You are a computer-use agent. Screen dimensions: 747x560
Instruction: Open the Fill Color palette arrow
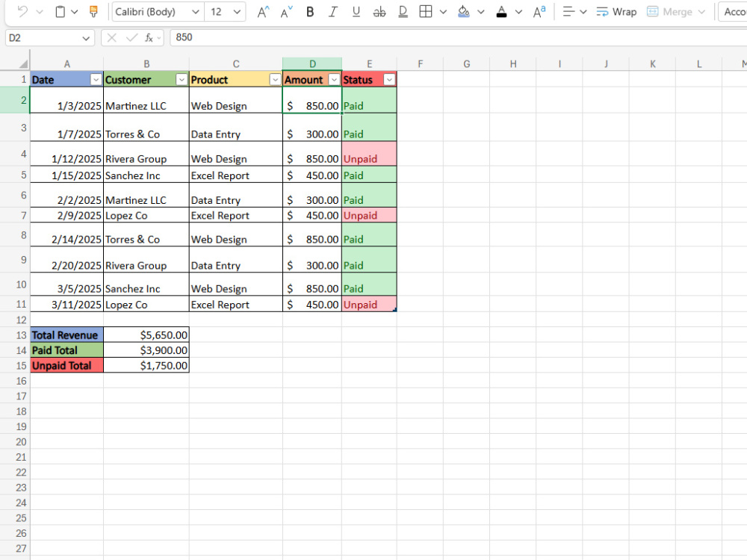click(480, 12)
